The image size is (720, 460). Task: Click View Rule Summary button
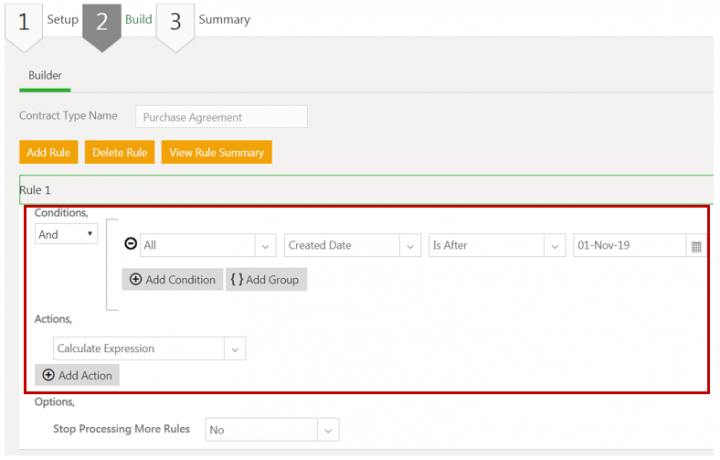point(216,152)
